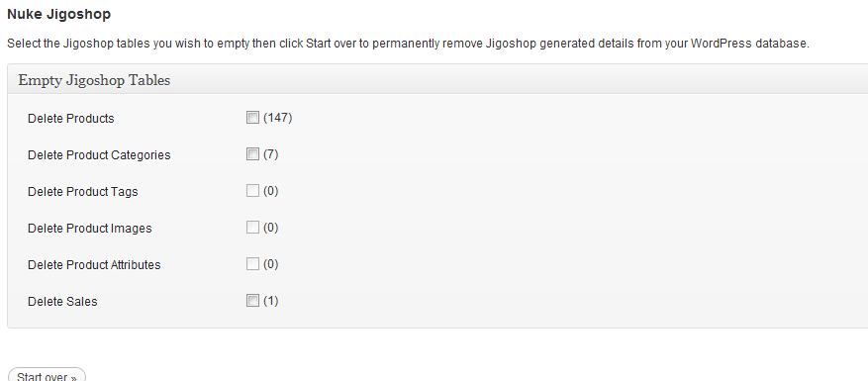The width and height of the screenshot is (868, 381).
Task: Click the Delete Sales label text
Action: pos(62,301)
